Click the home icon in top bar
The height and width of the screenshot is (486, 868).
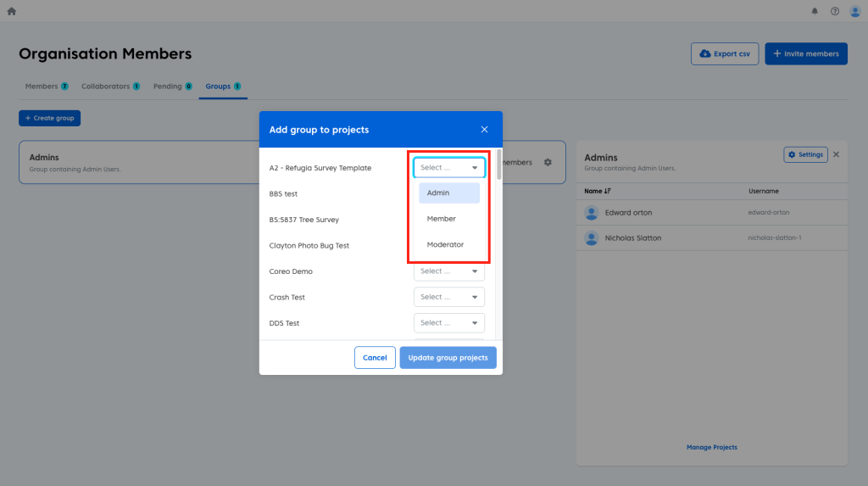[x=11, y=11]
